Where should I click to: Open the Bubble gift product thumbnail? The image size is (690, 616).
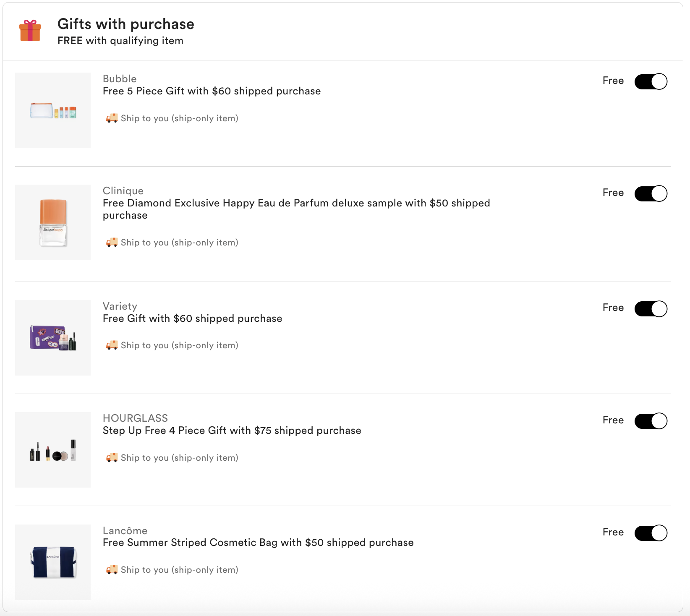coord(53,110)
